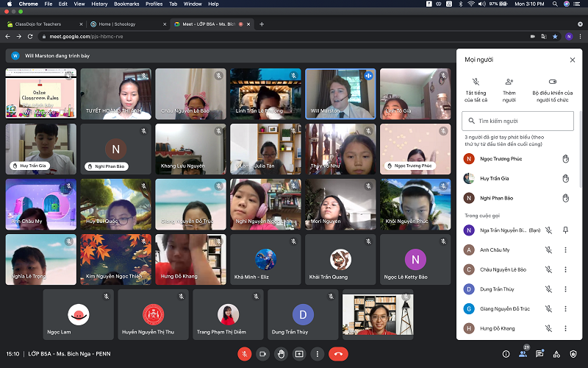Open the more options three-dot menu
Screen dimensions: 588x368
coord(317,353)
